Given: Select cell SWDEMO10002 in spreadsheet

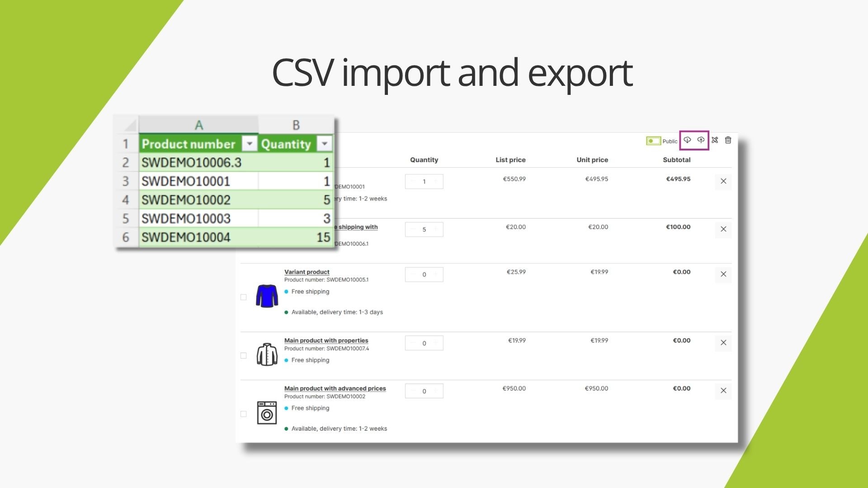Looking at the screenshot, I should coord(198,200).
